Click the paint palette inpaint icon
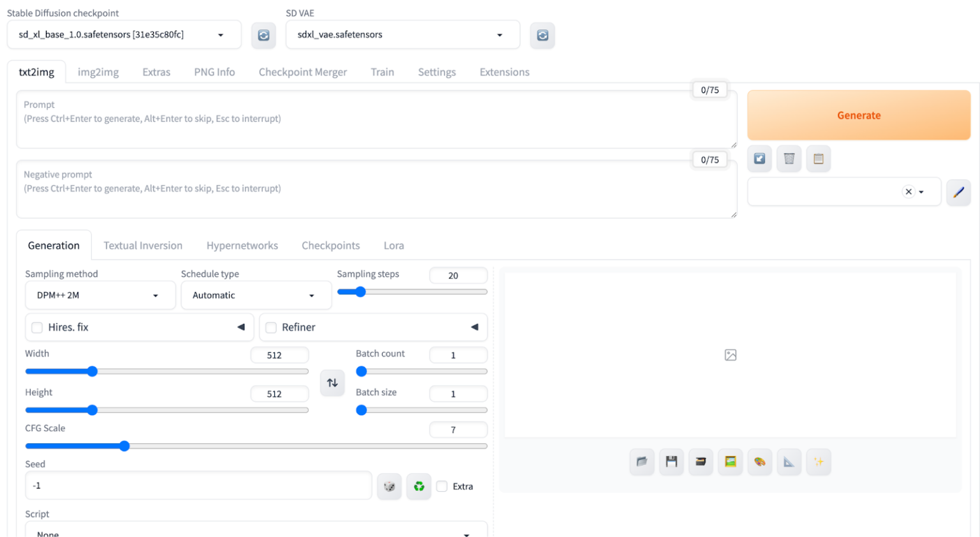The height and width of the screenshot is (537, 980). 759,462
